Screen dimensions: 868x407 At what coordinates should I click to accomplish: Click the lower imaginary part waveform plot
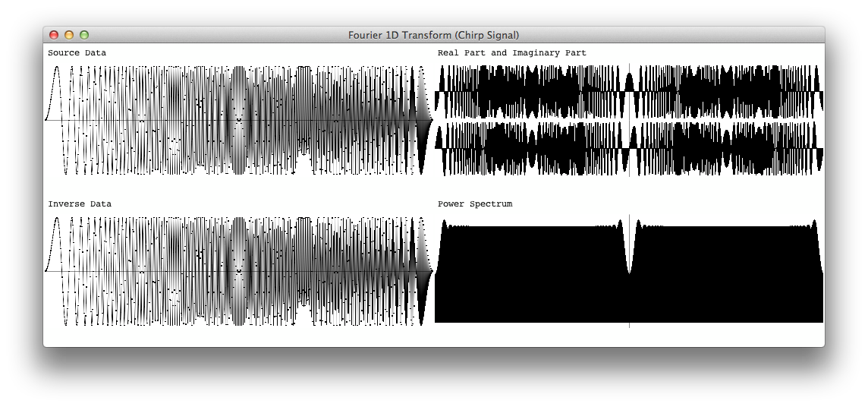(x=629, y=149)
